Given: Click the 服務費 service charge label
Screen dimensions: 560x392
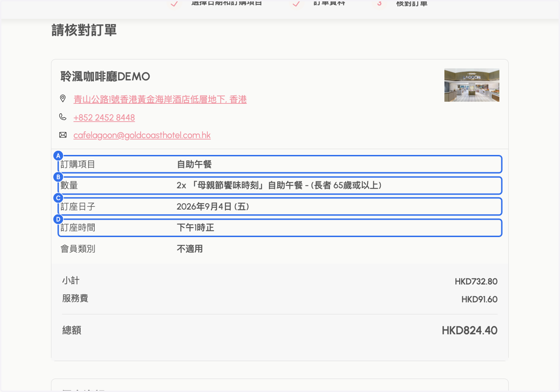Looking at the screenshot, I should (75, 298).
